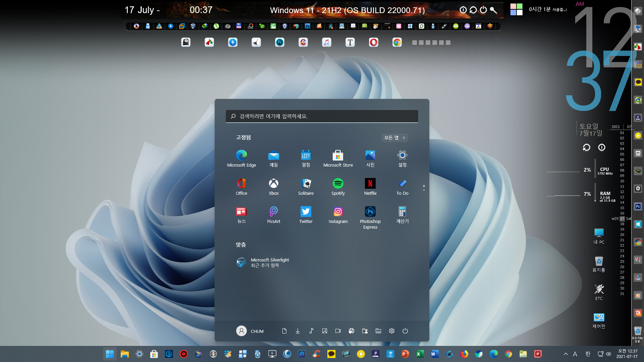Viewport: 644px width, 362px height.
Task: Launch Chrome from the top dock
Action: click(397, 42)
